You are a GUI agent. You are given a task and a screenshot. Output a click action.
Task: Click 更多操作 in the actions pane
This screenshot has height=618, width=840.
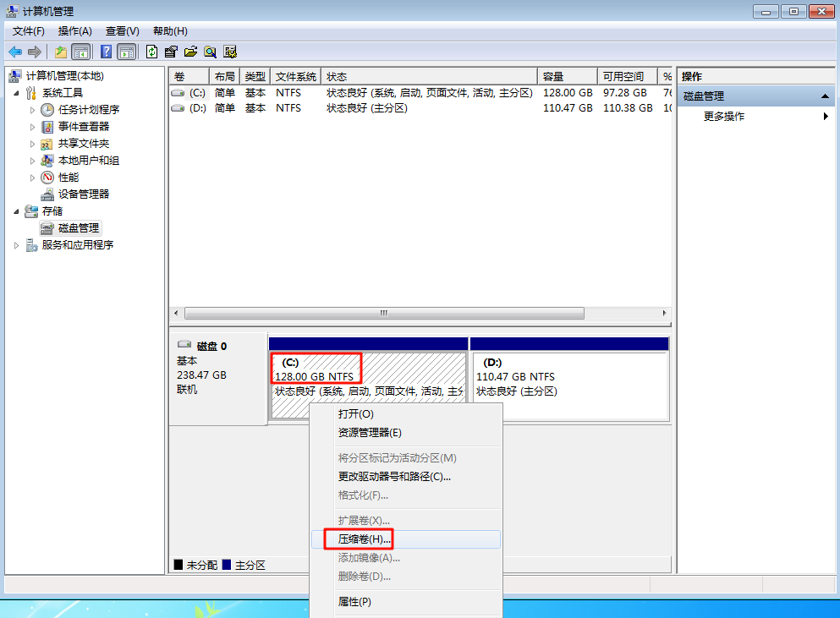(x=724, y=117)
